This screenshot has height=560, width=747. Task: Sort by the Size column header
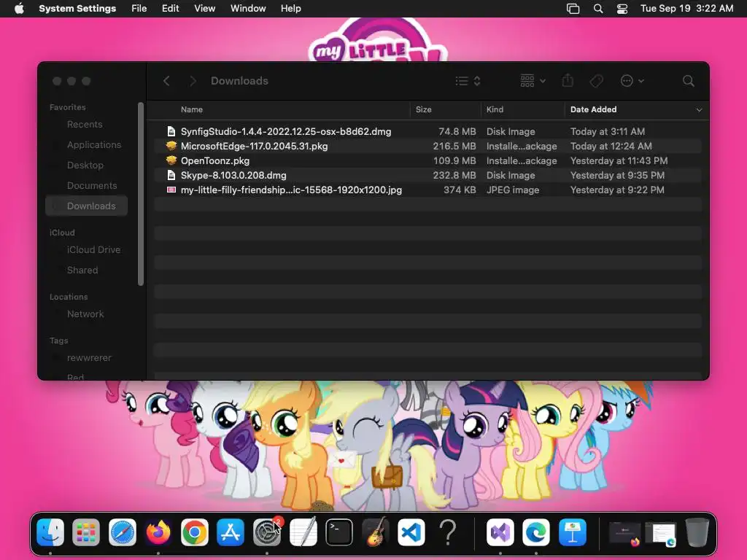[x=423, y=109]
